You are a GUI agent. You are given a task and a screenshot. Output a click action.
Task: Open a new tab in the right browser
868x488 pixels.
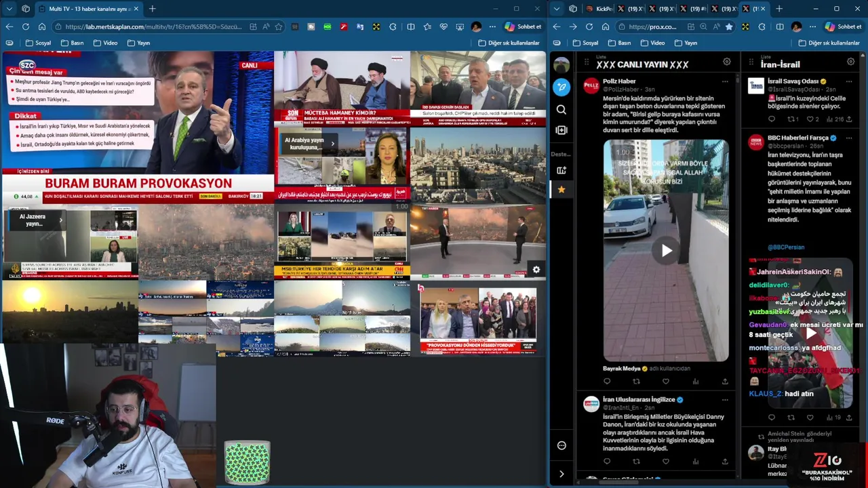[x=779, y=9]
